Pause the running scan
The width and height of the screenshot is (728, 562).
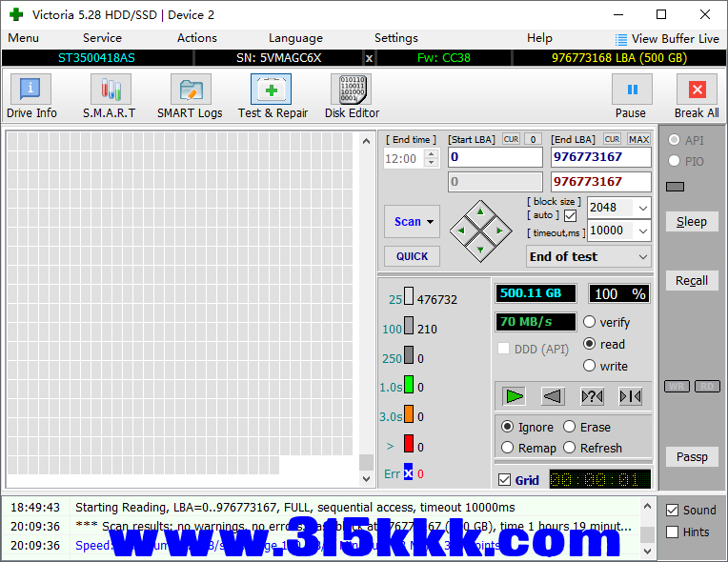tap(631, 97)
